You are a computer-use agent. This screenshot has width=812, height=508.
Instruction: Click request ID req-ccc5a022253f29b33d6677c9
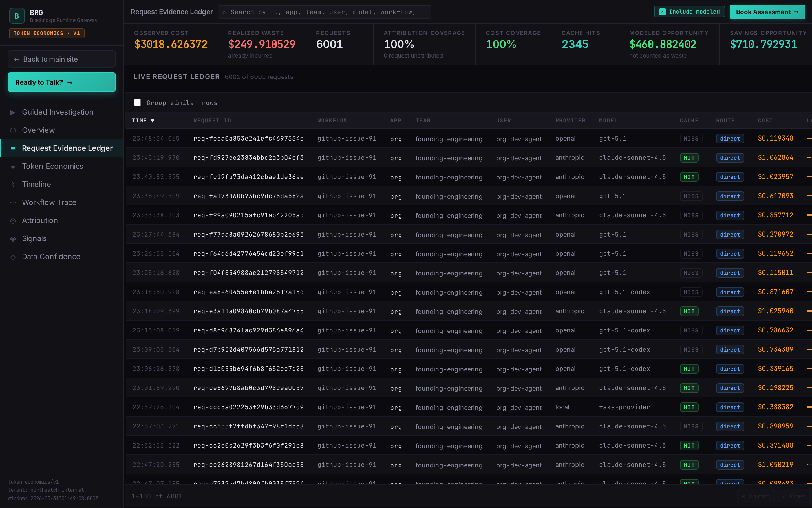pyautogui.click(x=248, y=407)
